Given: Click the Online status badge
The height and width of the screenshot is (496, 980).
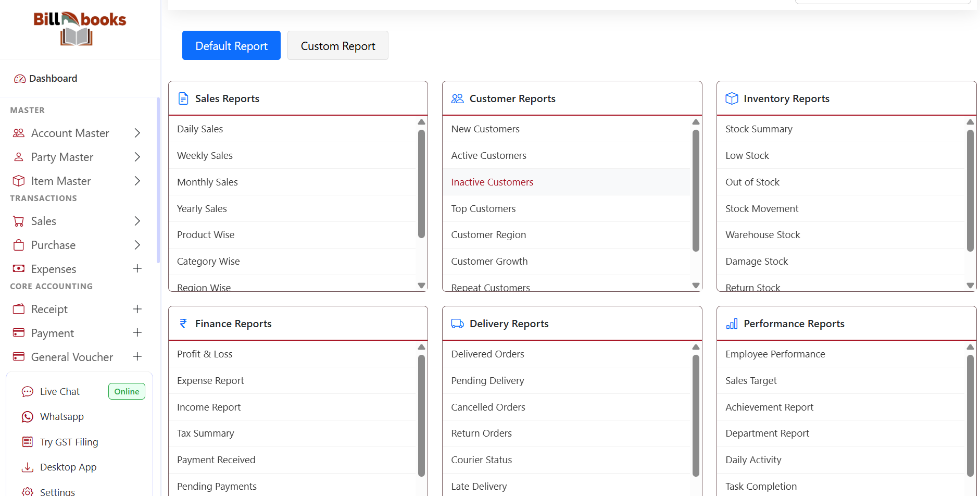Looking at the screenshot, I should (x=127, y=392).
